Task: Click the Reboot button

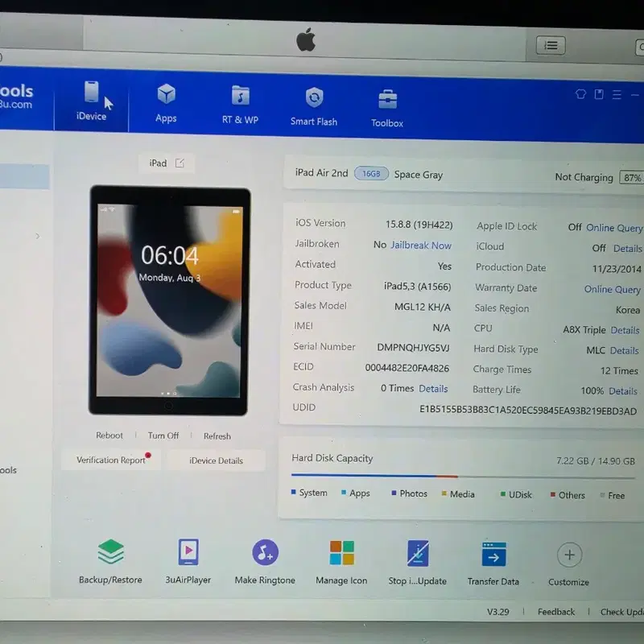Action: (109, 436)
